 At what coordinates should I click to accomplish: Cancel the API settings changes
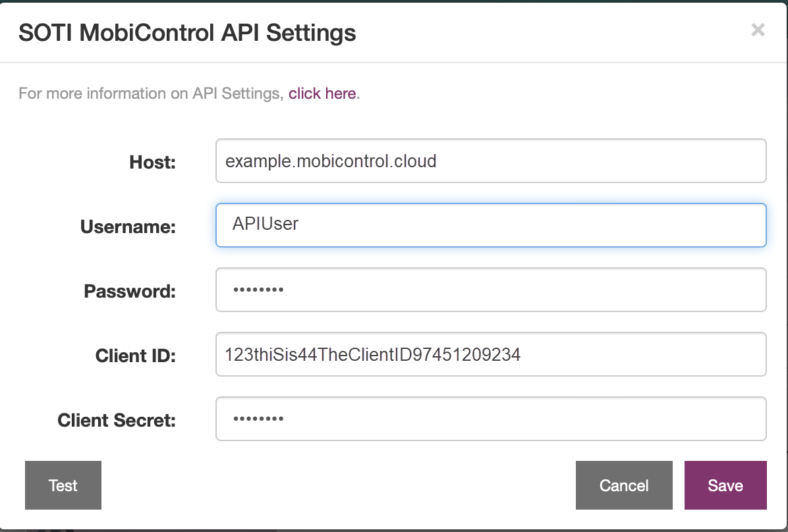pyautogui.click(x=624, y=485)
